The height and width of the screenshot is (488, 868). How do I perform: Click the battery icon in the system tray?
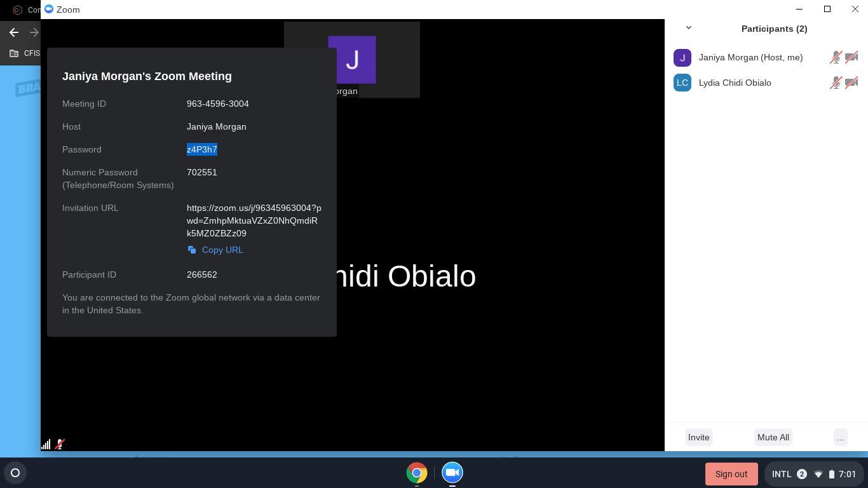pos(831,474)
